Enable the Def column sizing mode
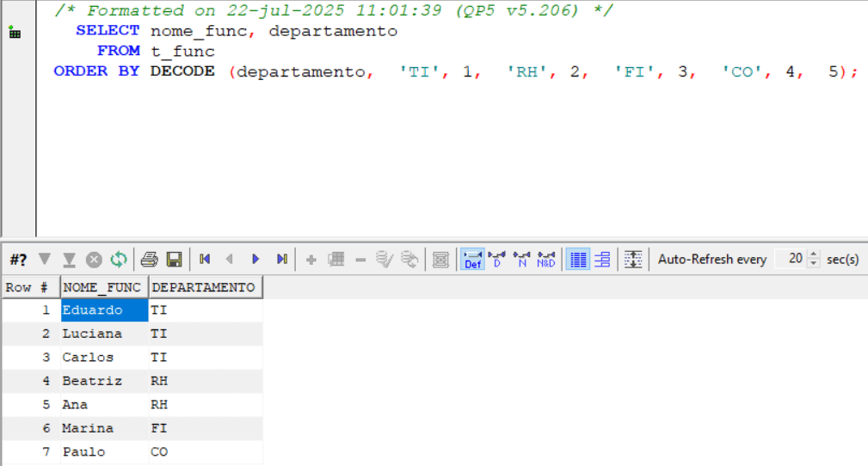Viewport: 868px width, 466px height. point(472,259)
